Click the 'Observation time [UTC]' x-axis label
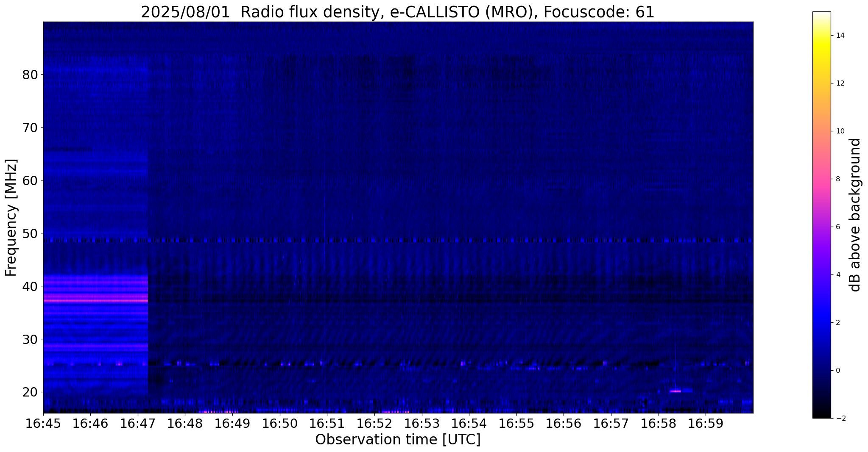Screen dimensions: 868x452 (x=398, y=440)
